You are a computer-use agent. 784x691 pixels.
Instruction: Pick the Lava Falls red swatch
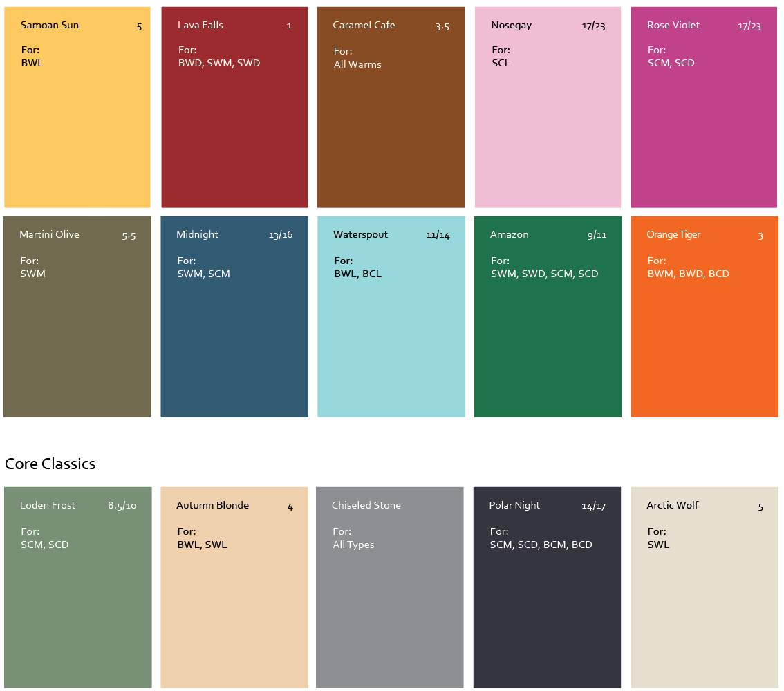234,107
